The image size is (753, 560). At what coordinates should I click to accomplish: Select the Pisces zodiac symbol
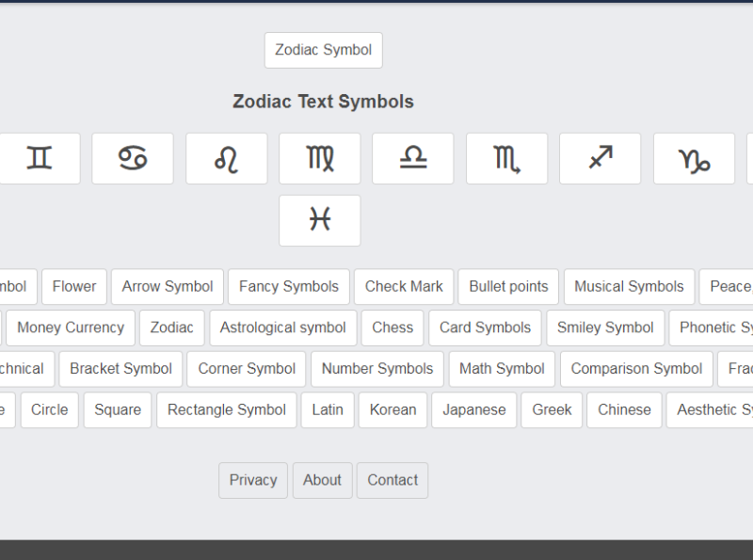click(x=320, y=220)
